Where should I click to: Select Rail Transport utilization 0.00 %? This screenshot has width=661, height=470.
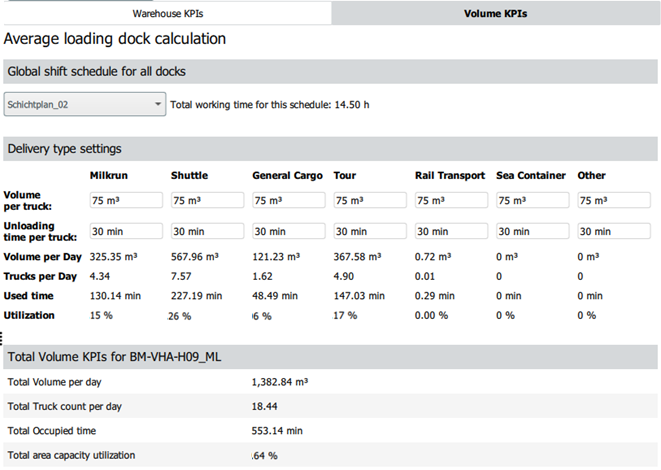[431, 315]
